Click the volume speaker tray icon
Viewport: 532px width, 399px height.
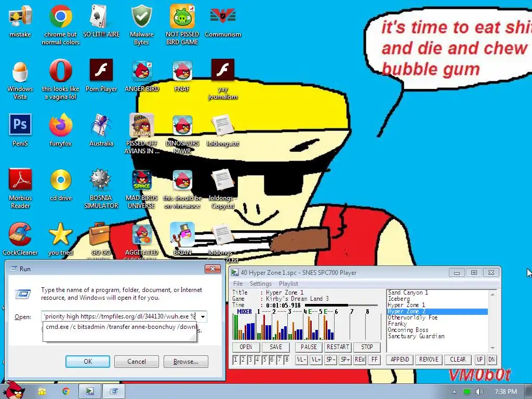point(479,392)
